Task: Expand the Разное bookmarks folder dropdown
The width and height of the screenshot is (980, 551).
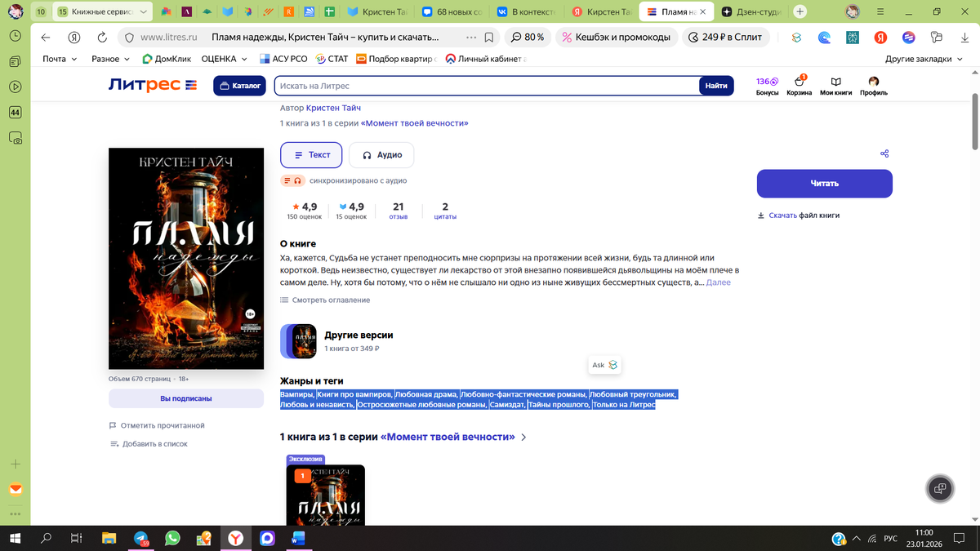Action: click(x=110, y=59)
